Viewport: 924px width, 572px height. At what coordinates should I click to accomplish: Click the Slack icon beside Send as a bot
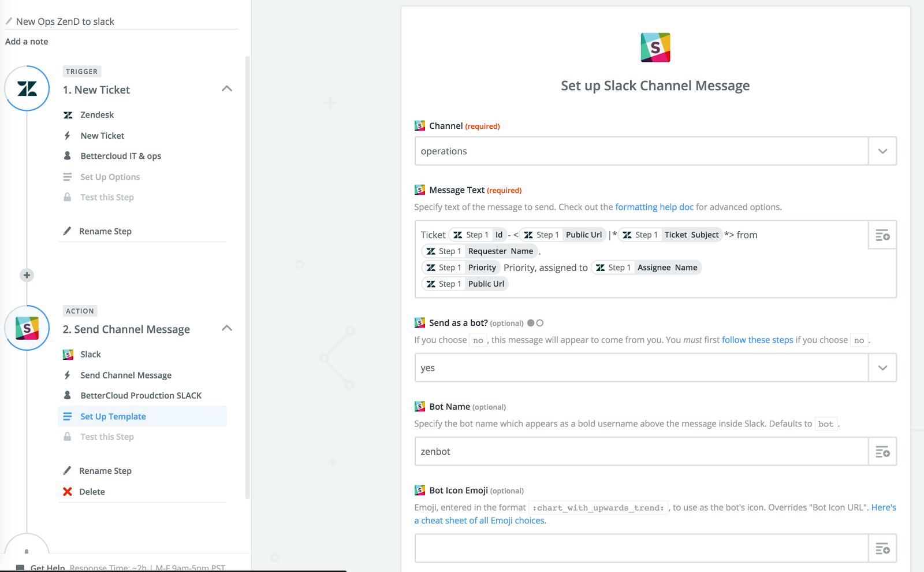420,323
